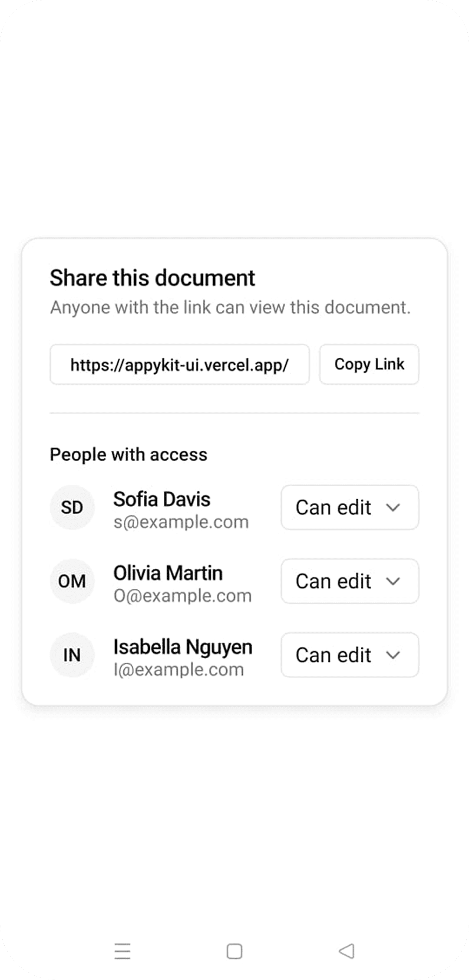Click the SD avatar for Sofia Davis
Image resolution: width=469 pixels, height=980 pixels.
click(72, 507)
